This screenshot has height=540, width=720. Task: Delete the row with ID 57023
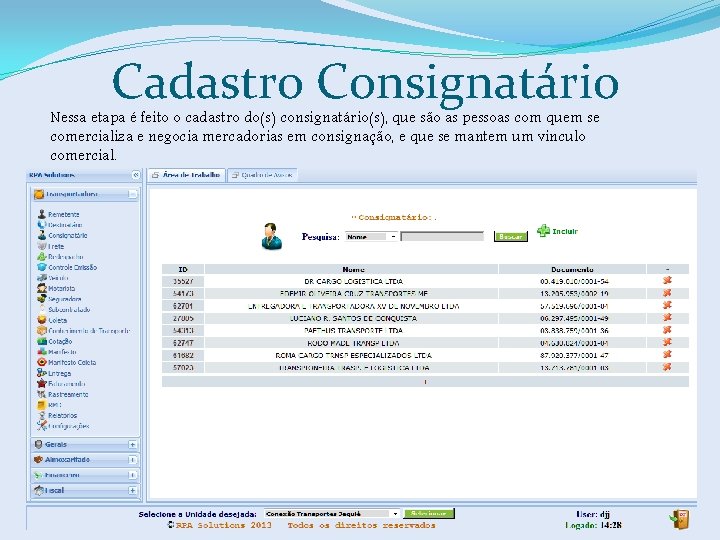667,367
